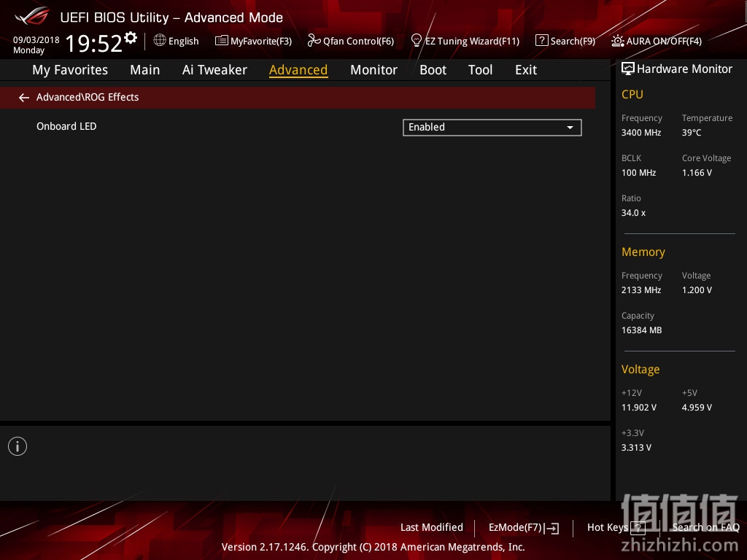Viewport: 747px width, 560px height.
Task: Click BCLK value 100 MHz
Action: coord(638,173)
